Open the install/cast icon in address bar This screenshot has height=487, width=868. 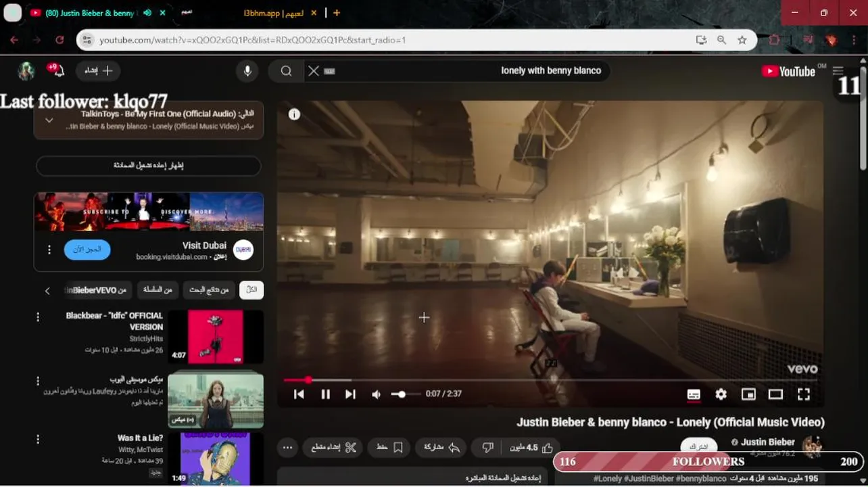click(x=701, y=40)
